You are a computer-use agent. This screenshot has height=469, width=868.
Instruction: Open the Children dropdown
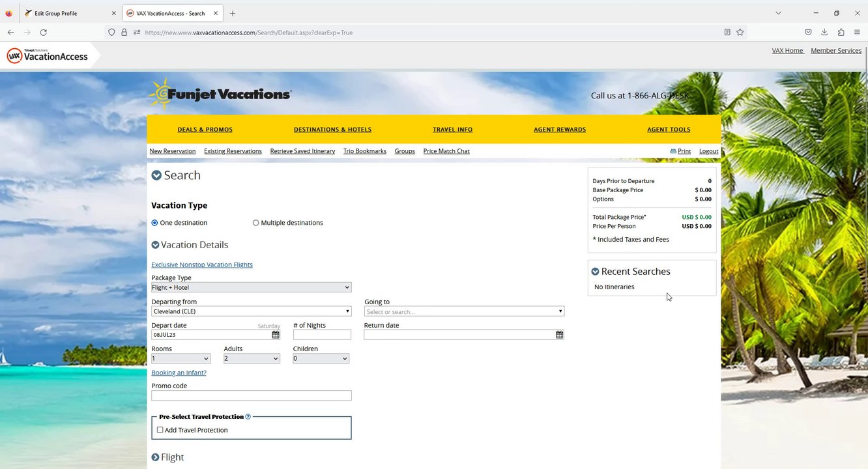[x=321, y=359]
